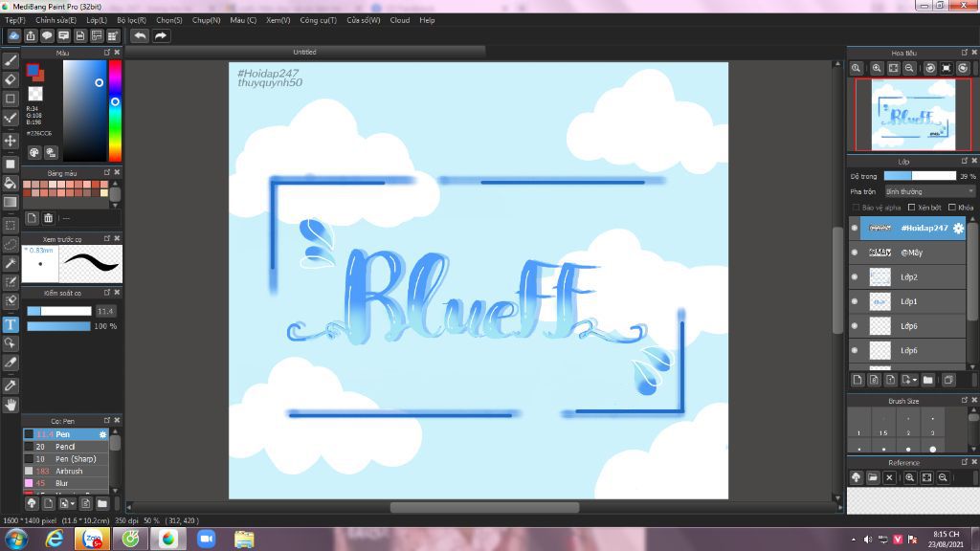Click the navigator preview thumbnail
The width and height of the screenshot is (980, 551).
[913, 115]
